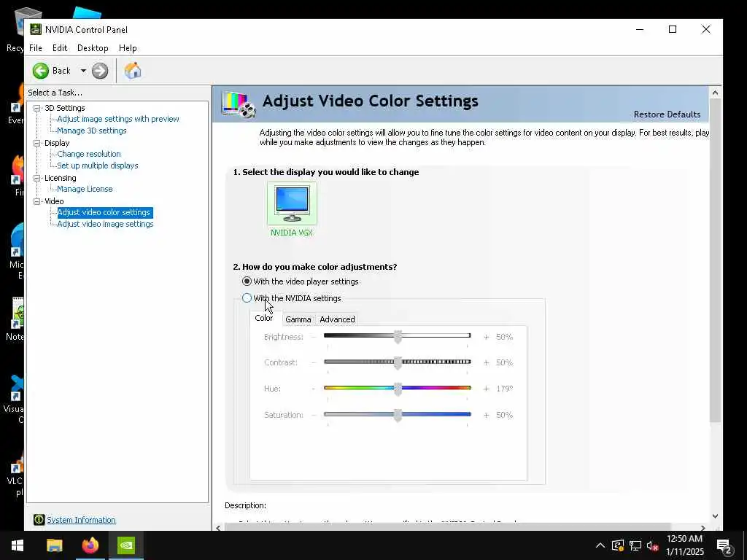The width and height of the screenshot is (747, 560).
Task: Close the NVIDIA Control Panel window
Action: 706,29
